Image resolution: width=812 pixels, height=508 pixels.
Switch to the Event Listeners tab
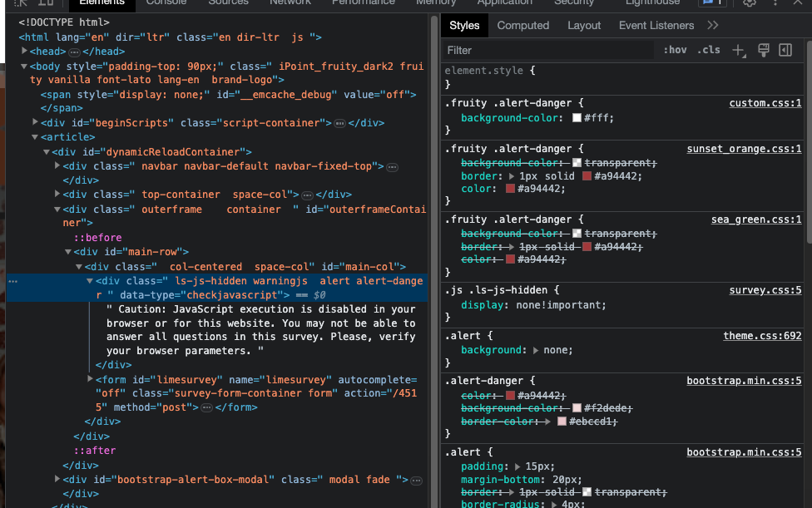click(656, 26)
